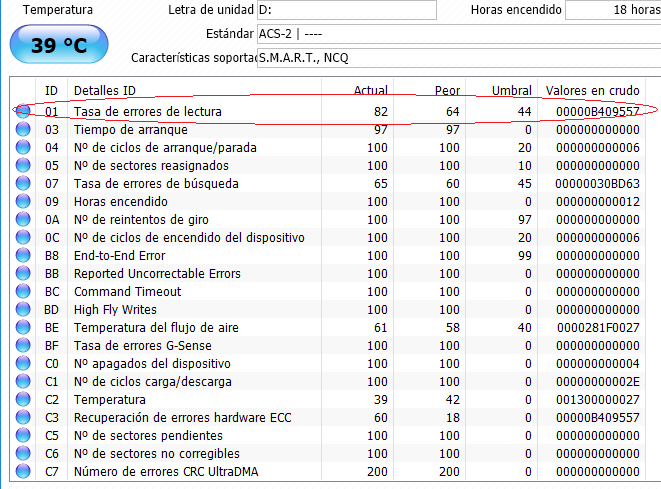Select the row 'Tasa de errores de lectura'
The height and width of the screenshot is (489, 661).
pos(327,111)
